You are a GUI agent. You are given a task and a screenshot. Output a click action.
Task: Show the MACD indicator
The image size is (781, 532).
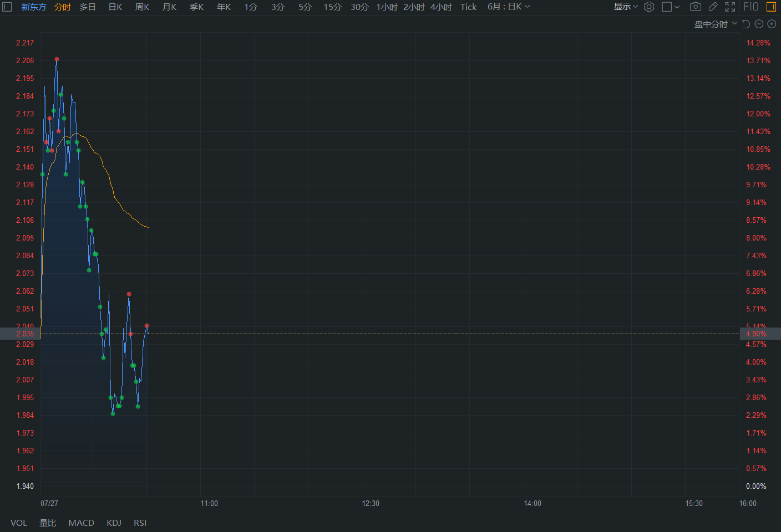(x=81, y=523)
